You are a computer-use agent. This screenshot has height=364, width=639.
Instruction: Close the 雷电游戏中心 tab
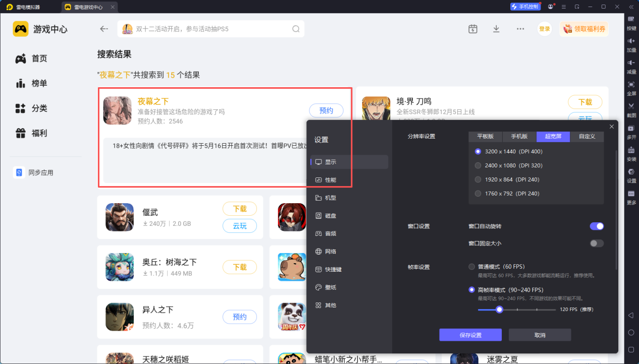click(x=112, y=7)
